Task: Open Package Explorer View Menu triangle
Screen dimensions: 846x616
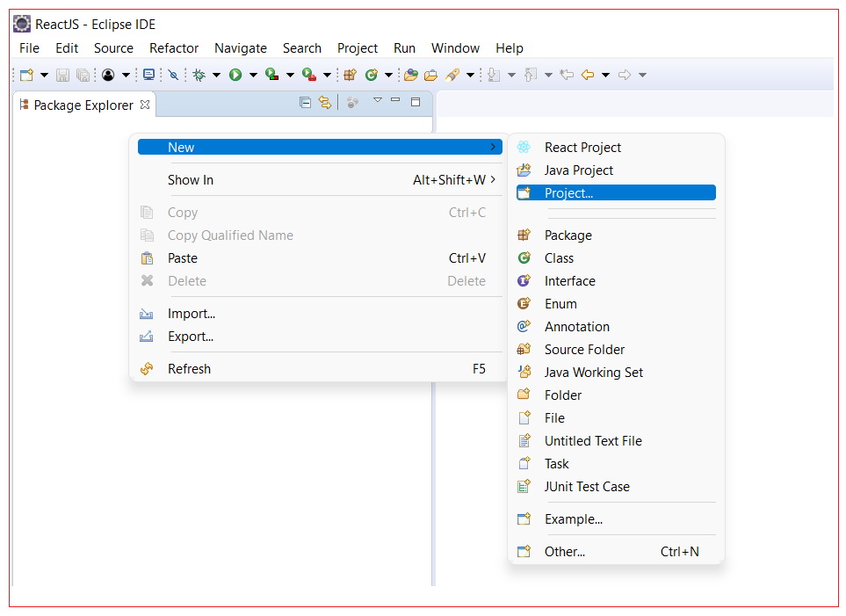Action: 378,100
